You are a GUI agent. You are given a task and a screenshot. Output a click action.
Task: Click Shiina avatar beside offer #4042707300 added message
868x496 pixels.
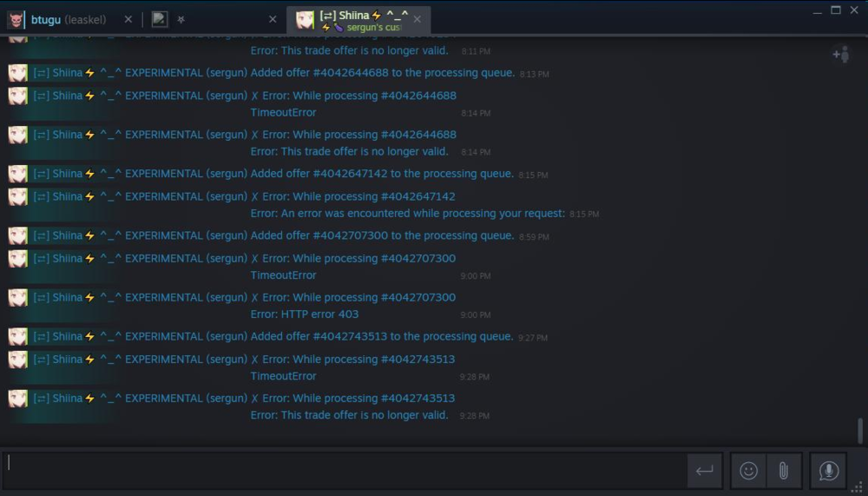pos(17,236)
